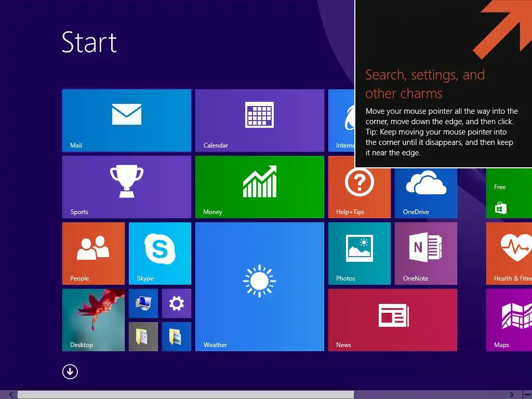Open the News tile
The width and height of the screenshot is (532, 399).
(393, 320)
